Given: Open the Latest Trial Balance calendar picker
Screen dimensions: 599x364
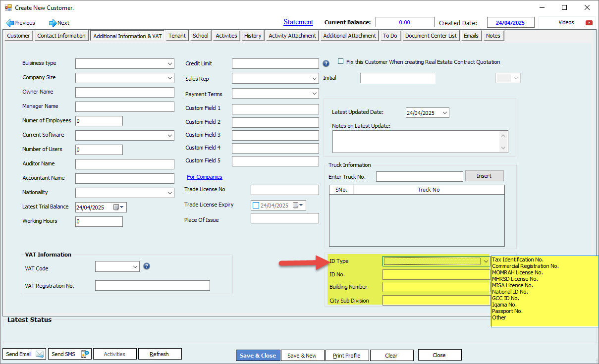Looking at the screenshot, I should click(119, 207).
